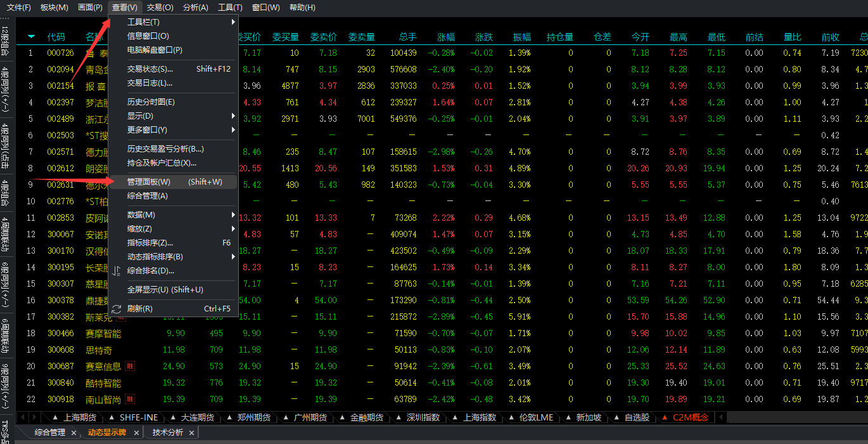Select the stock row with code 300918
868x444 pixels.
click(60, 400)
